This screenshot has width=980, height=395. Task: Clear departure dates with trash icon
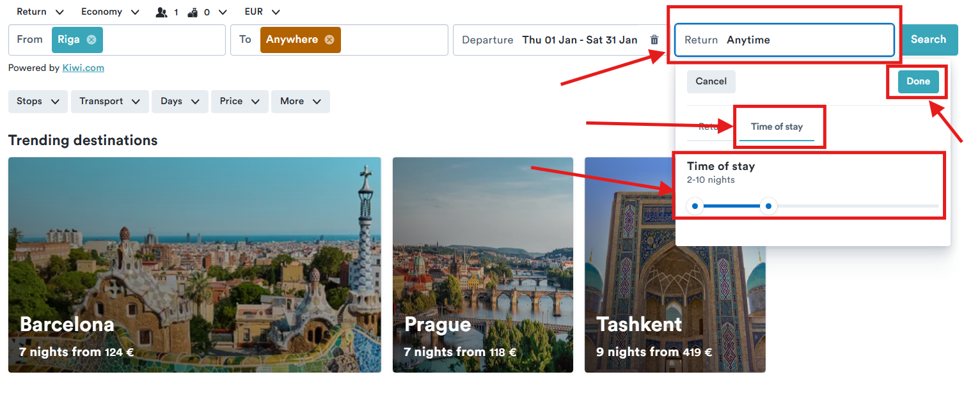654,40
